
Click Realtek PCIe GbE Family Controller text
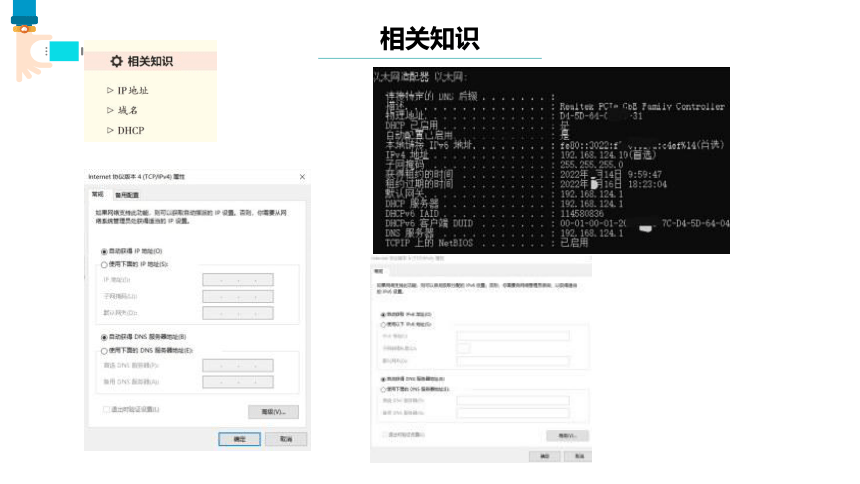642,106
